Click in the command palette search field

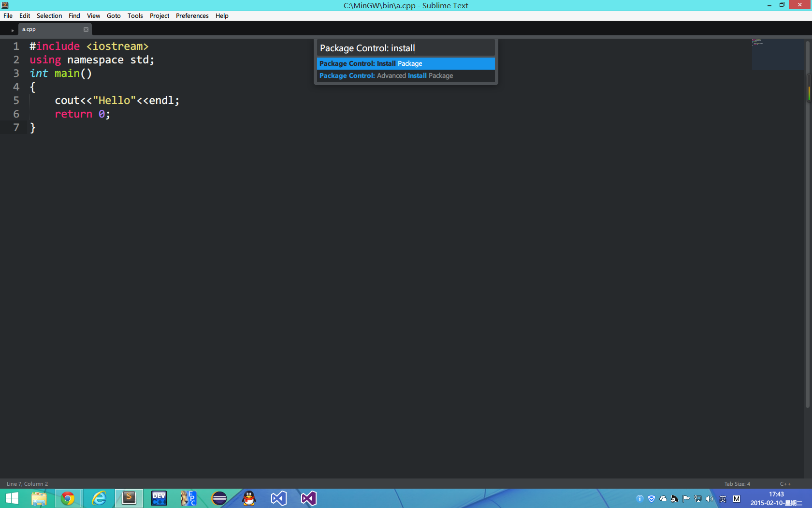[406, 48]
